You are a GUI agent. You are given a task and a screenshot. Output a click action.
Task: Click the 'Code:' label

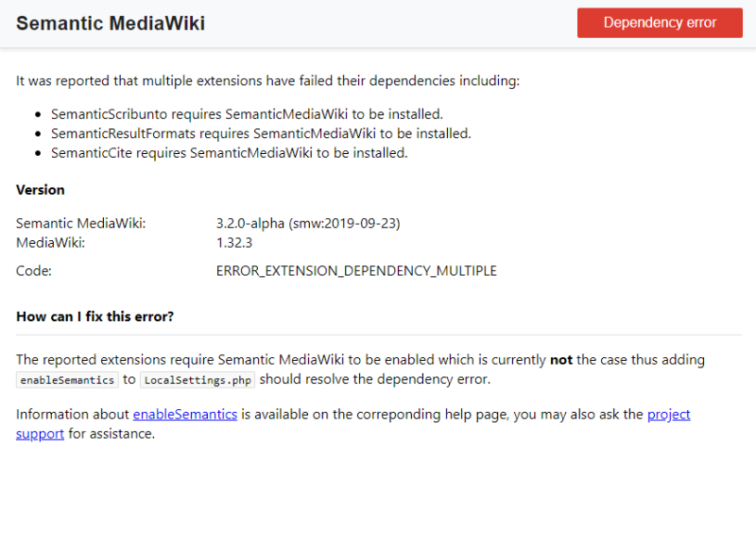tap(34, 271)
